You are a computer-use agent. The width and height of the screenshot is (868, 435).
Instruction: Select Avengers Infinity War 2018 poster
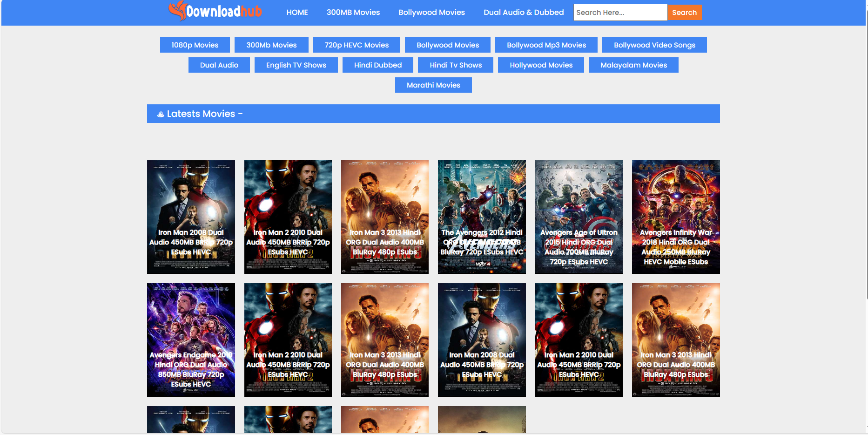[x=675, y=217]
